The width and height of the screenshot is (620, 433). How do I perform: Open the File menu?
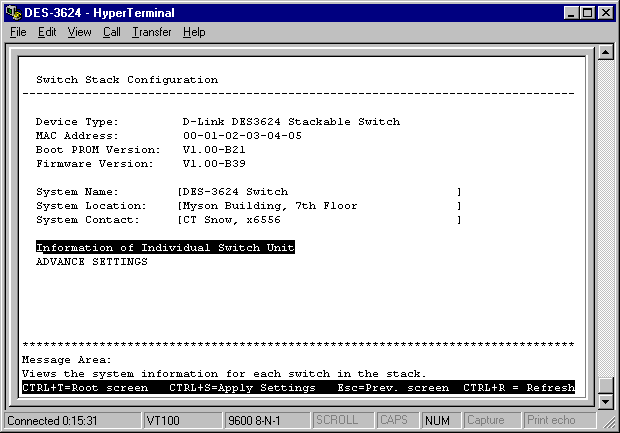(18, 32)
